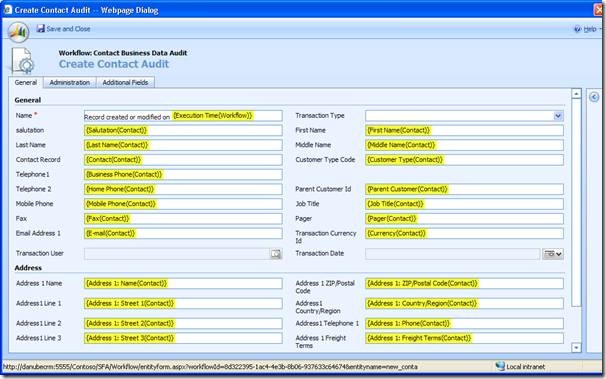The width and height of the screenshot is (606, 379).
Task: Click the First Name field
Action: coord(464,131)
